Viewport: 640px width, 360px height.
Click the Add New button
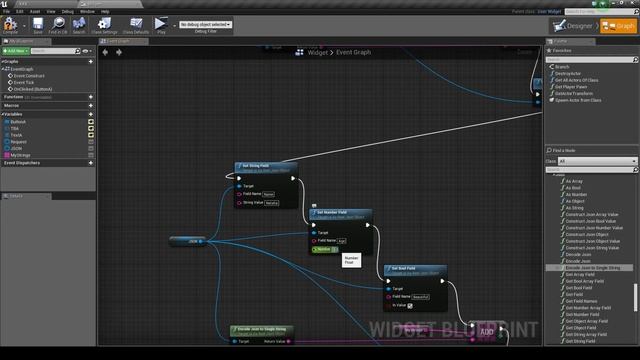[x=16, y=51]
